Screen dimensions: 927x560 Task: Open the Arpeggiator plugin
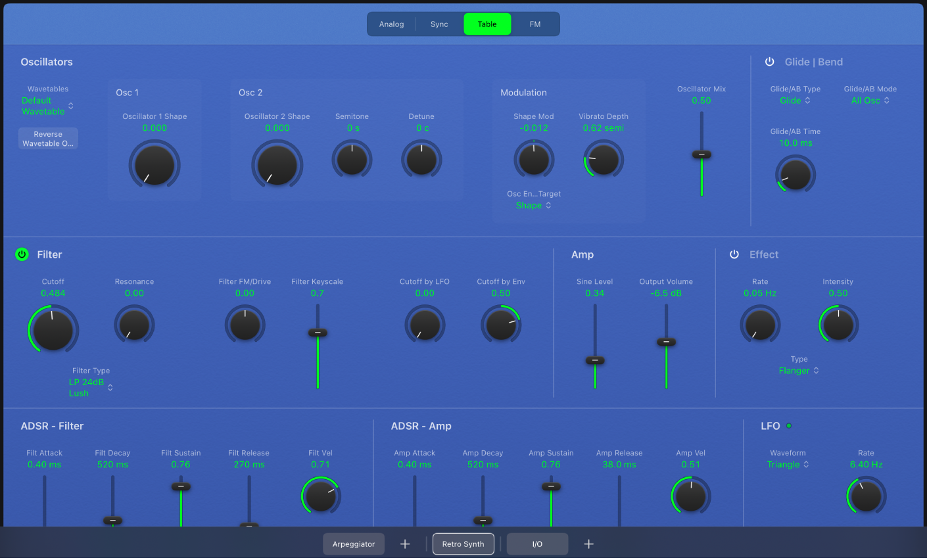coord(354,544)
